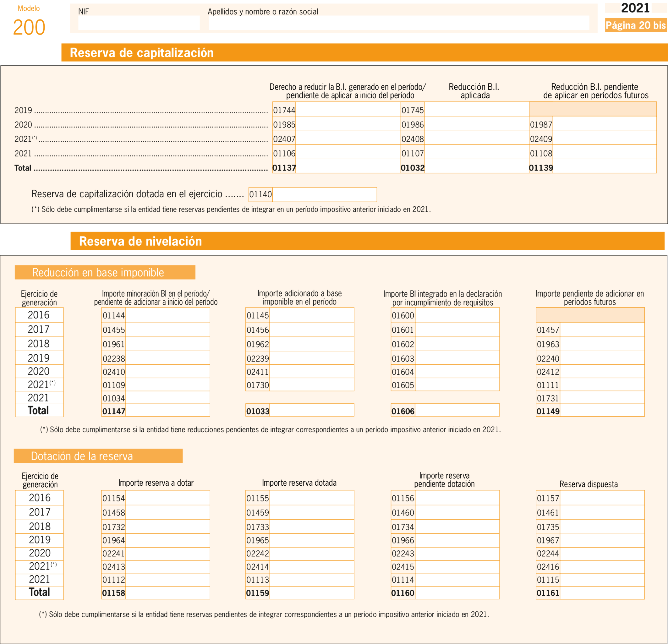Select field 02238 for ejercicio 2019

point(168,358)
